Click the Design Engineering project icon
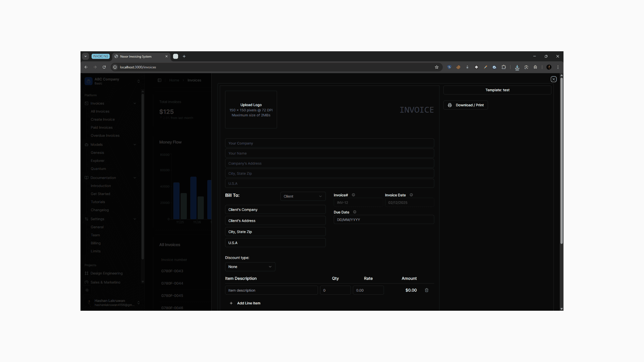Image resolution: width=644 pixels, height=362 pixels. [x=86, y=273]
